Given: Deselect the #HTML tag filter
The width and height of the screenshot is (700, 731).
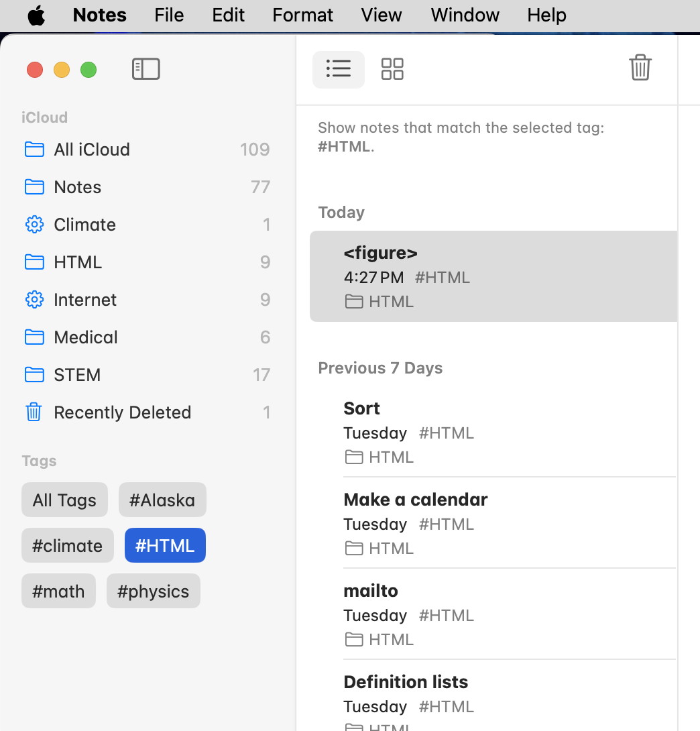Looking at the screenshot, I should click(165, 545).
